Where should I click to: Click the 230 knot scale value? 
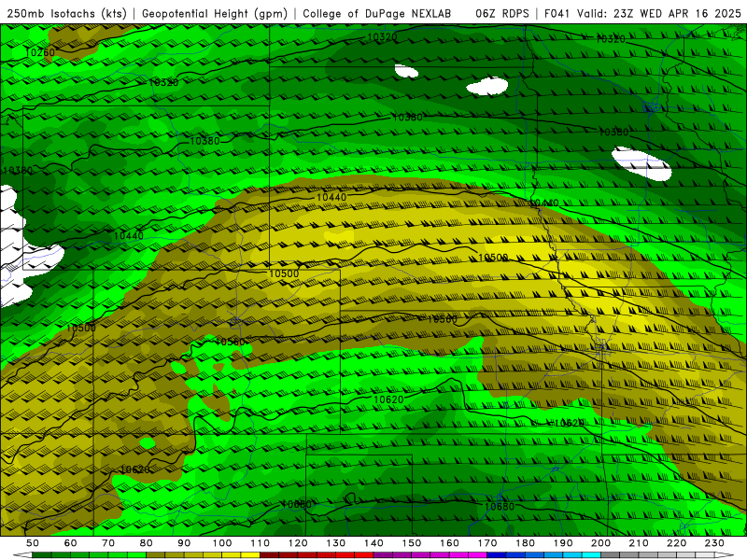click(x=714, y=543)
